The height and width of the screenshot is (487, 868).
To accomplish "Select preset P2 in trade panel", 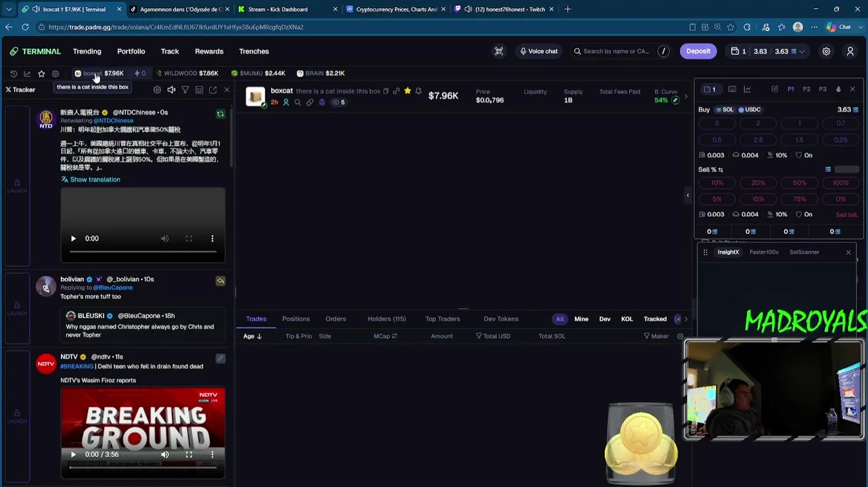I will (806, 89).
